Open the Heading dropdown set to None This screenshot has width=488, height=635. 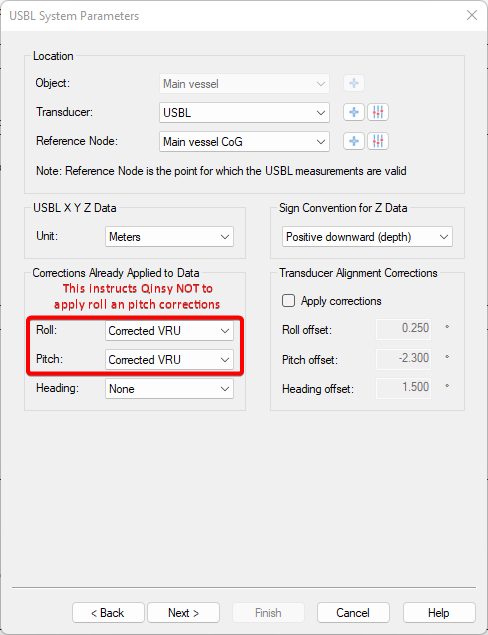(x=169, y=389)
